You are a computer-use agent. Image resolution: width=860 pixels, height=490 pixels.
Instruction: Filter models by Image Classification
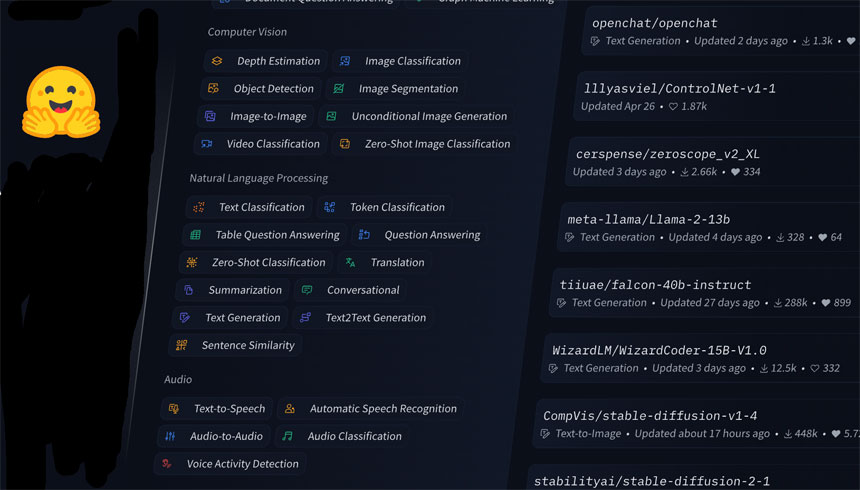(x=400, y=61)
